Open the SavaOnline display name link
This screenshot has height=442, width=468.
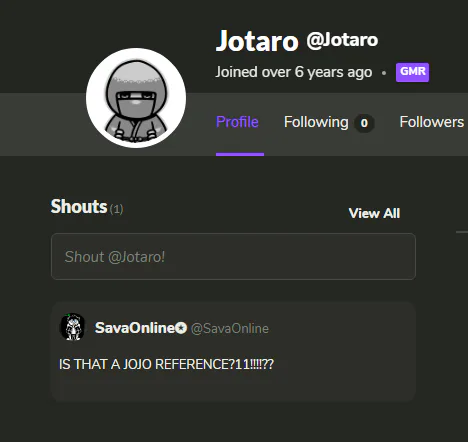[x=135, y=328]
